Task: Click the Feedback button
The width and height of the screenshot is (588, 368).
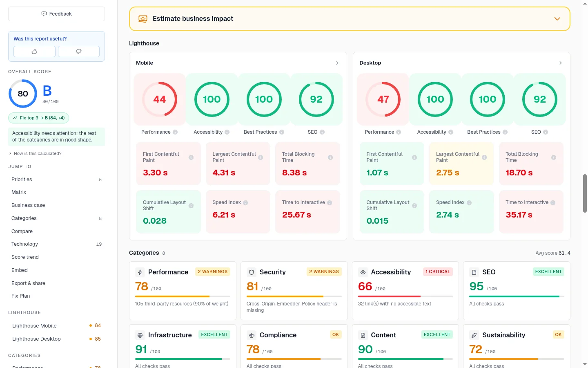Action: coord(56,14)
